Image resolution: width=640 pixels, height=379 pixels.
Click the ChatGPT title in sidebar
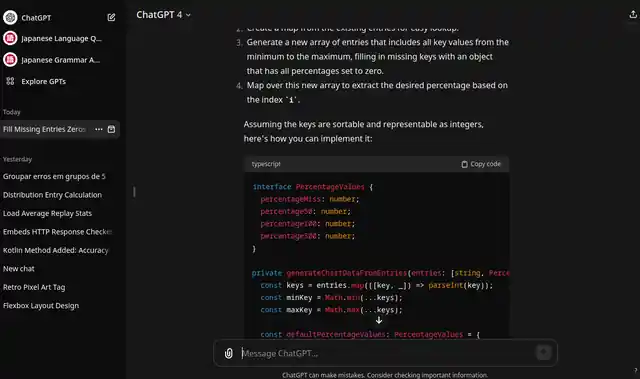36,18
